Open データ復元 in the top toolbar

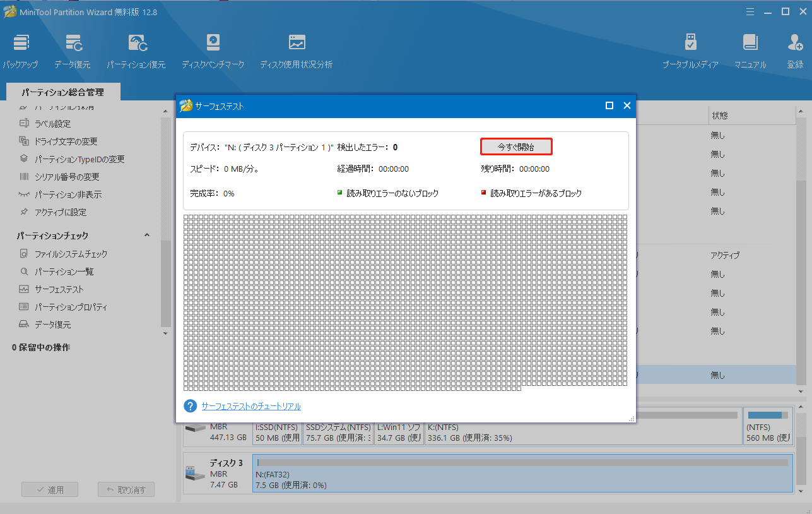coord(72,52)
